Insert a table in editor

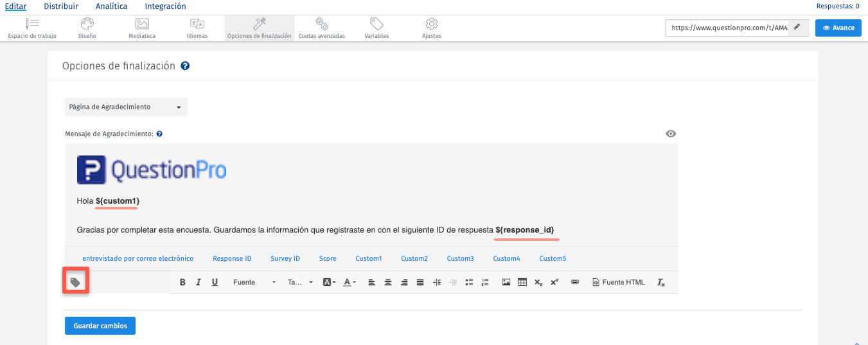click(x=522, y=282)
